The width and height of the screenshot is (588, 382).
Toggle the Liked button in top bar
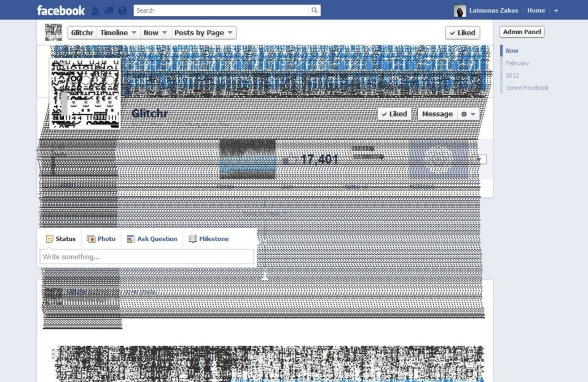462,33
